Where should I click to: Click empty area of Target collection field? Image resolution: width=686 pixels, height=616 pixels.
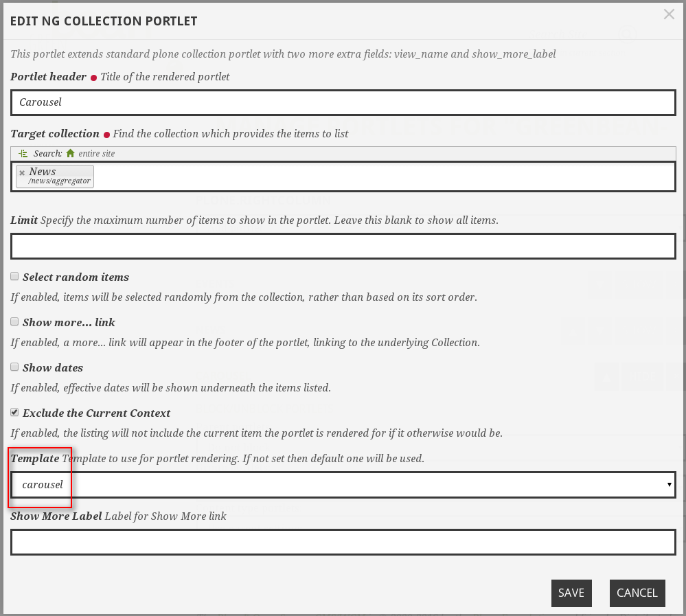click(385, 176)
